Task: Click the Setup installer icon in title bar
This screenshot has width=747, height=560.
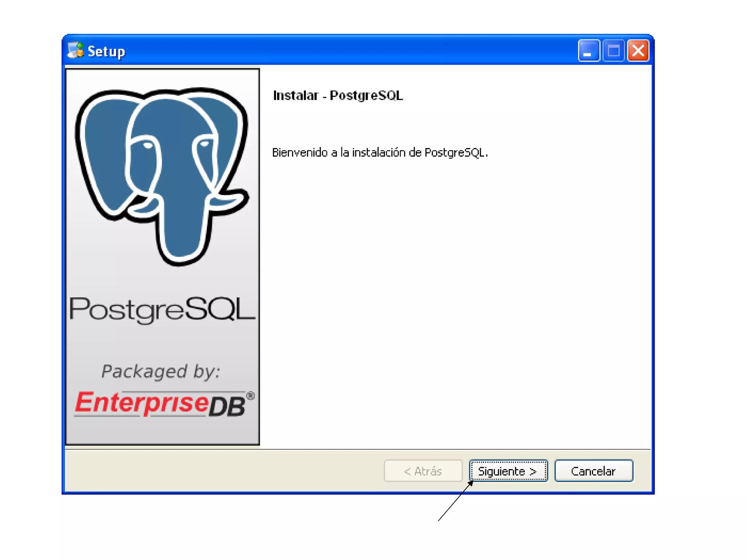Action: [76, 51]
